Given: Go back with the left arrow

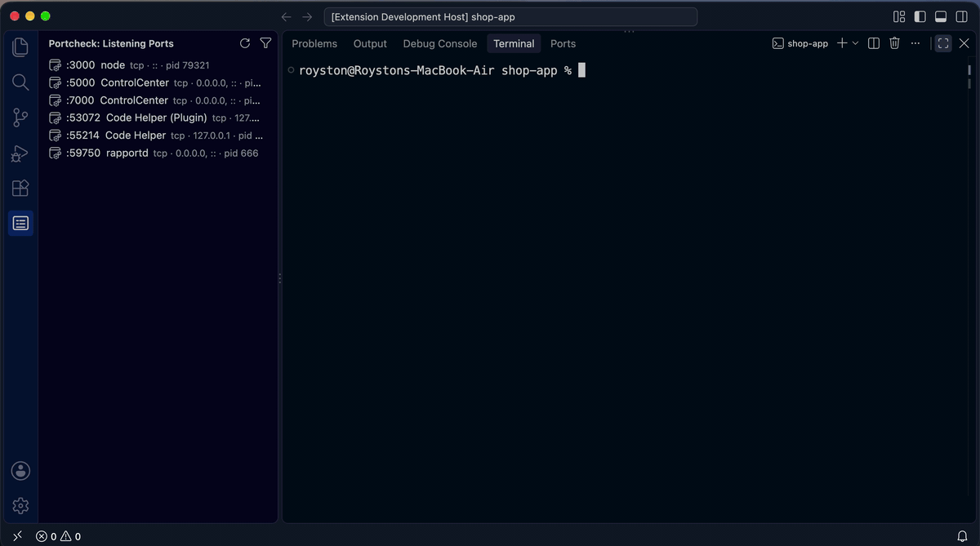Looking at the screenshot, I should (286, 16).
